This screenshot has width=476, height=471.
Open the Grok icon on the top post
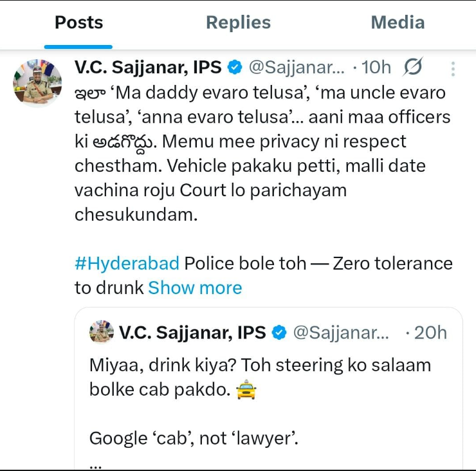(413, 67)
